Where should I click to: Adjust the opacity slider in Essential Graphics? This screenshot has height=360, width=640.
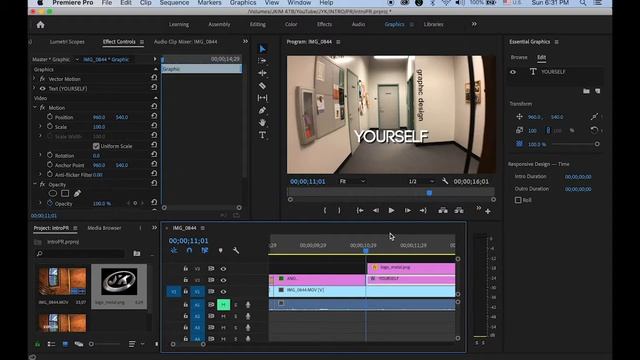tap(575, 144)
